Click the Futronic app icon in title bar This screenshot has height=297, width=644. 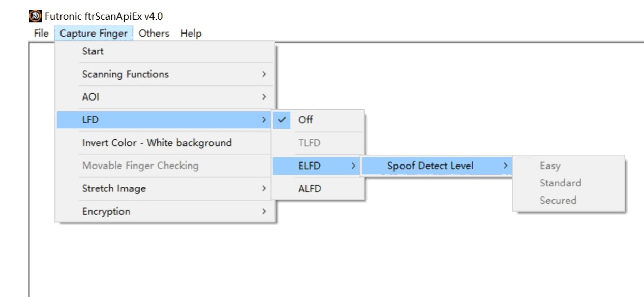click(36, 16)
